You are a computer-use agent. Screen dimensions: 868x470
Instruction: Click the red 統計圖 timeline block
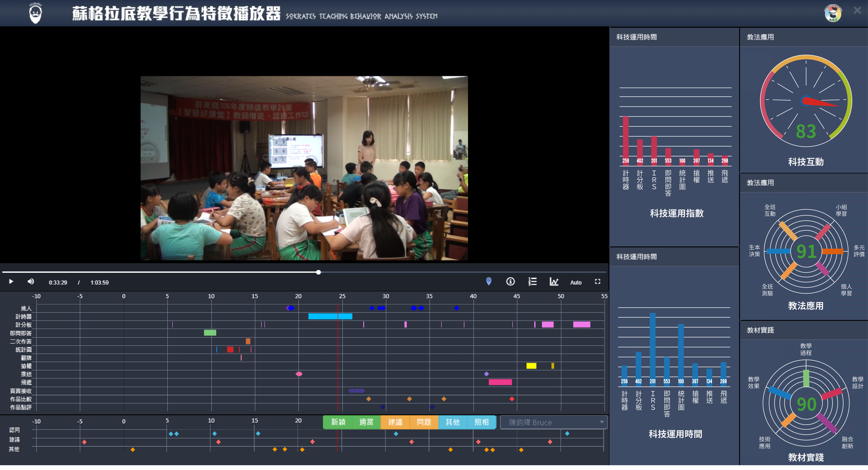coord(230,349)
